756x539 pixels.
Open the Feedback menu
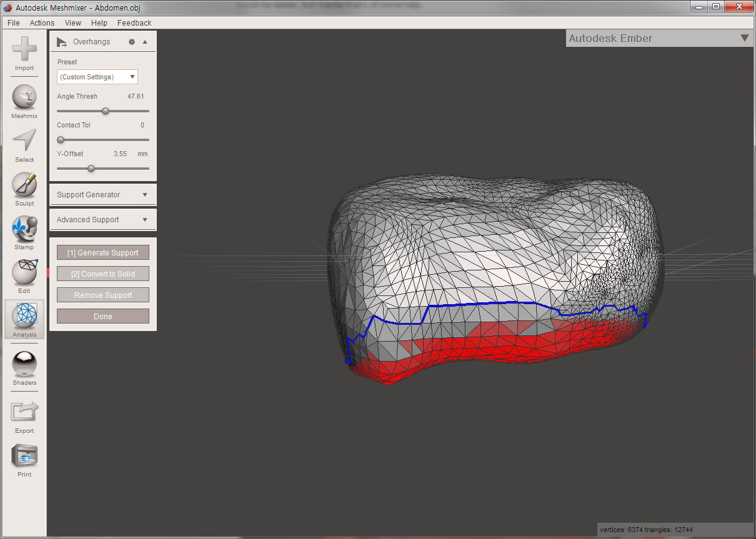134,22
